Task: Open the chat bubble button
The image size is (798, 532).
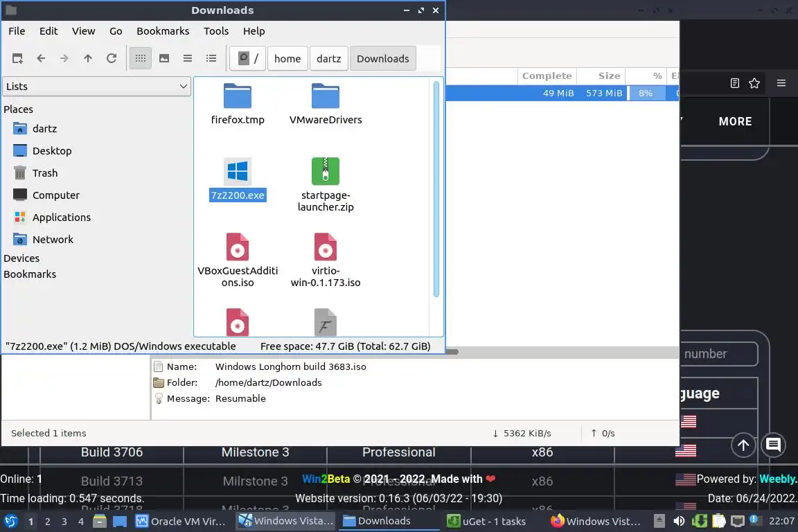Action: 774,445
